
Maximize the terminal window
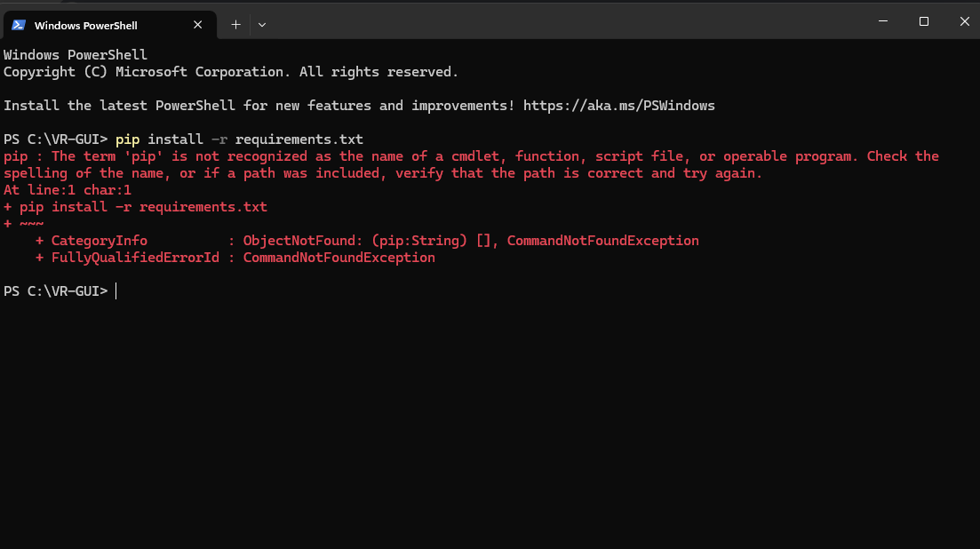point(924,21)
